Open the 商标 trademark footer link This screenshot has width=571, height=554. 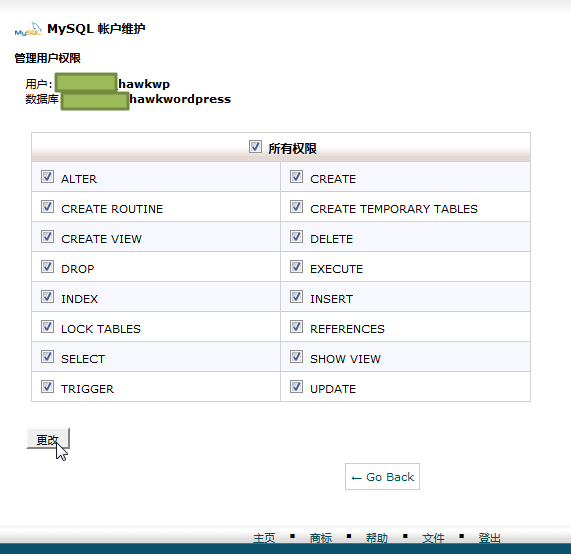point(321,538)
